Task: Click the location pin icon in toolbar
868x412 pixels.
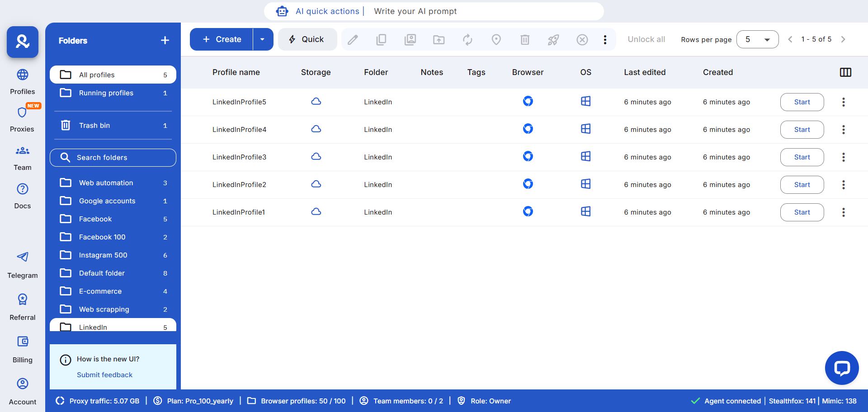Action: tap(496, 40)
